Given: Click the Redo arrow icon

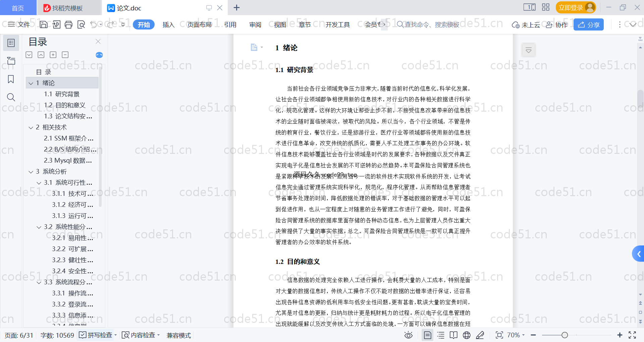Looking at the screenshot, I should pyautogui.click(x=111, y=24).
